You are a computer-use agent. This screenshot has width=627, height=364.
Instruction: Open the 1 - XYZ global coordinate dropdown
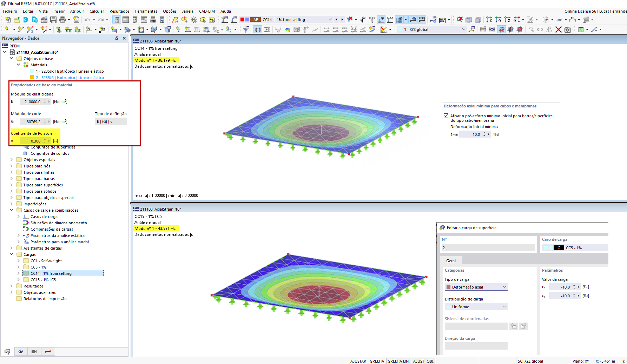pos(463,29)
